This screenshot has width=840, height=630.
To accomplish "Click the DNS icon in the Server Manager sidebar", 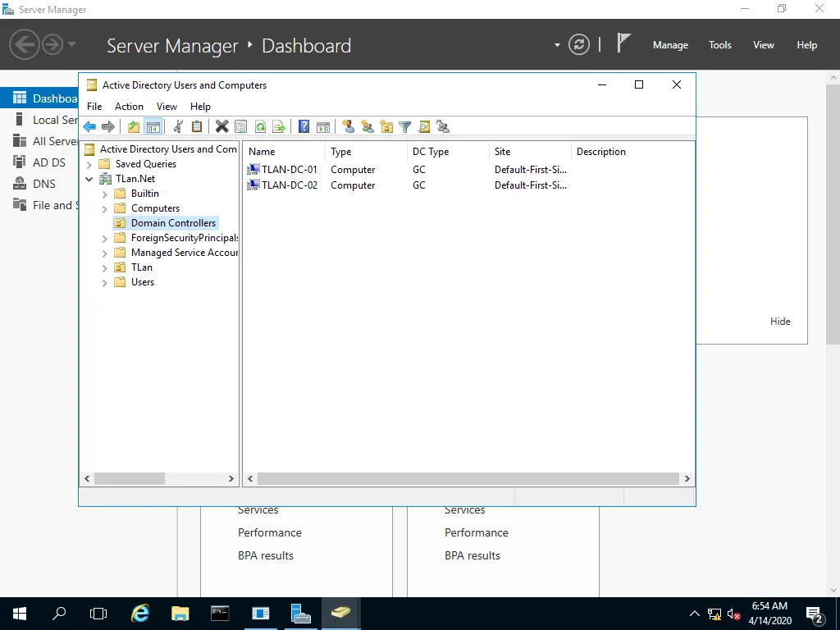I will (x=20, y=184).
